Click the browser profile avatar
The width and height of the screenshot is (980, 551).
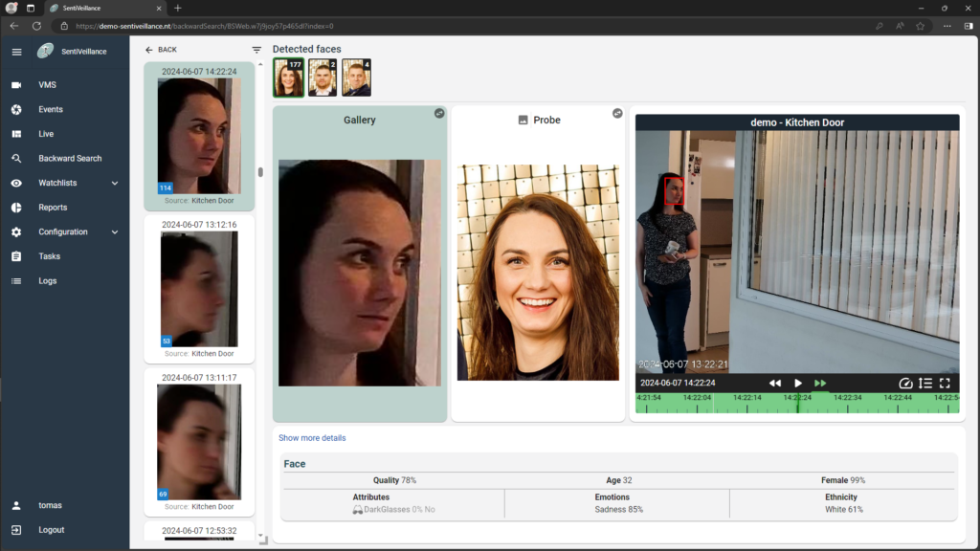pos(11,8)
